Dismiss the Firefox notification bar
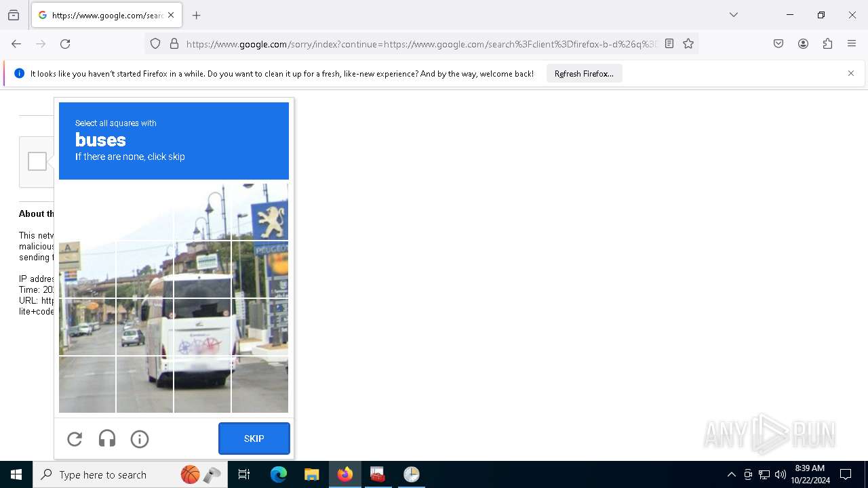This screenshot has width=868, height=488. point(851,73)
